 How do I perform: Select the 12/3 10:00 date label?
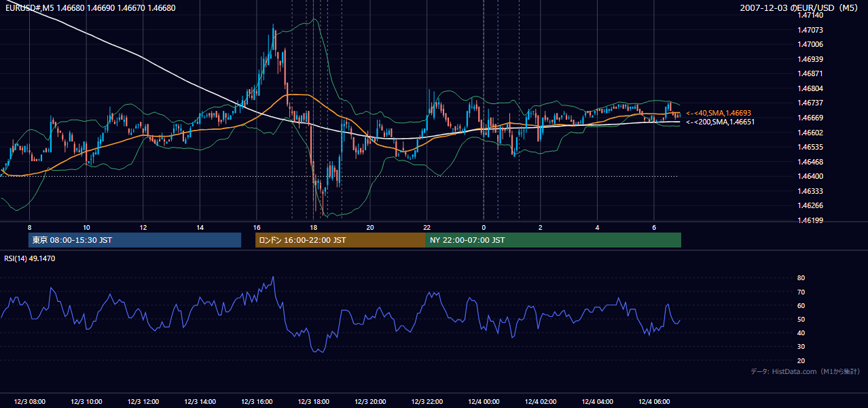click(86, 402)
